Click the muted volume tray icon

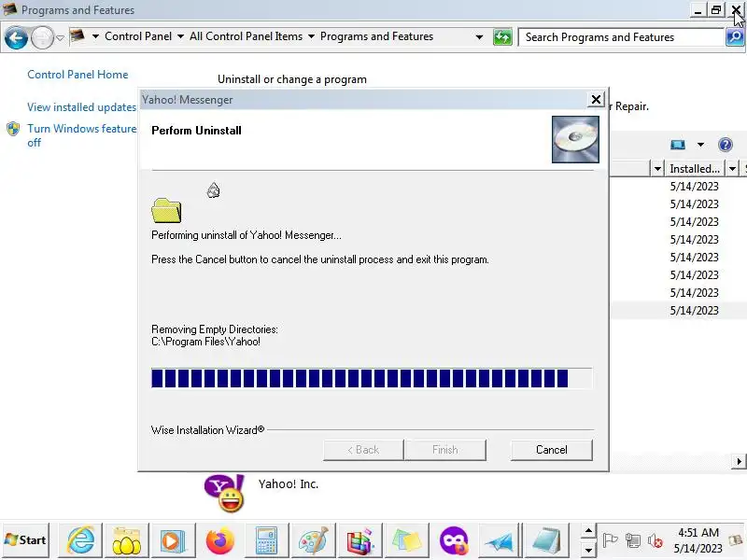click(655, 540)
